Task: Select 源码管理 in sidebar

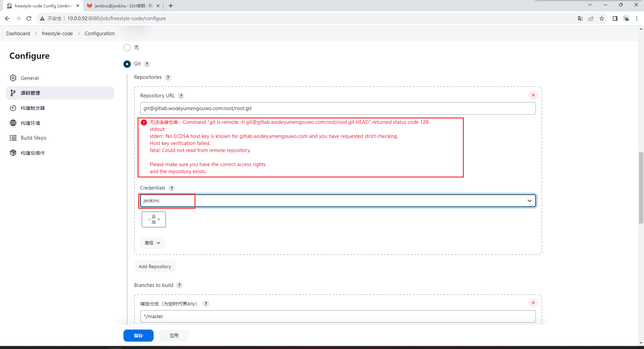Action: click(60, 93)
